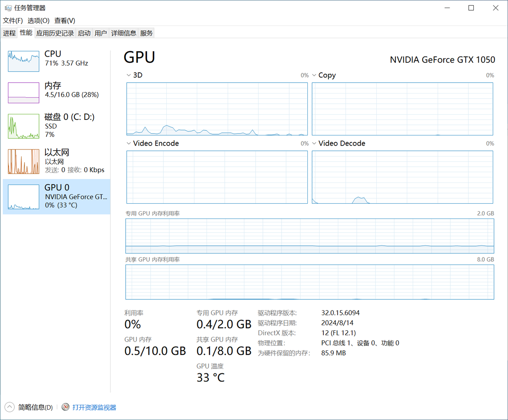Click the 打开资源监视器 link
508x420 pixels.
pos(94,407)
